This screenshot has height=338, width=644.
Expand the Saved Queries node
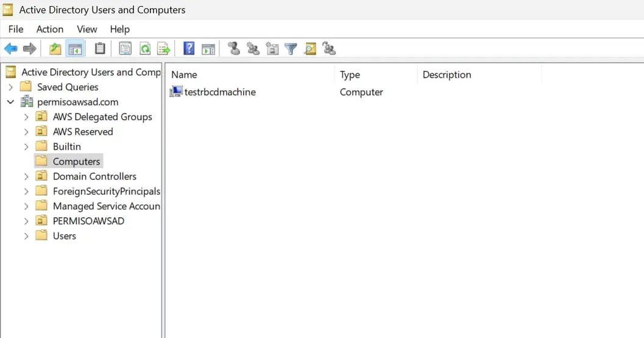click(x=11, y=87)
